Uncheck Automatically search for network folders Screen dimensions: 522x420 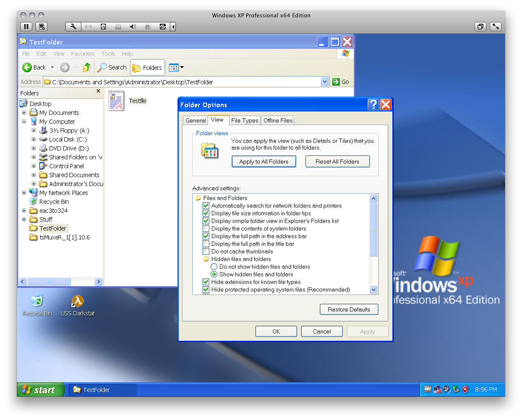206,206
